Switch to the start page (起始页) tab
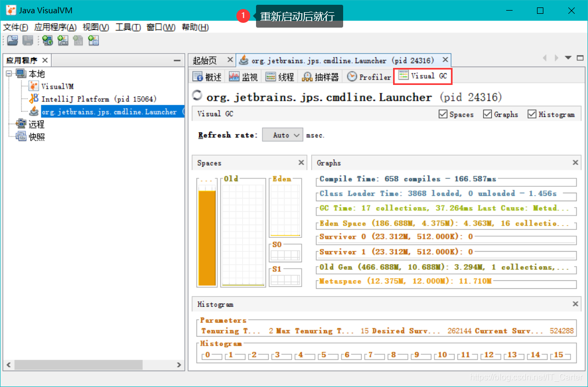This screenshot has width=588, height=387. 204,60
